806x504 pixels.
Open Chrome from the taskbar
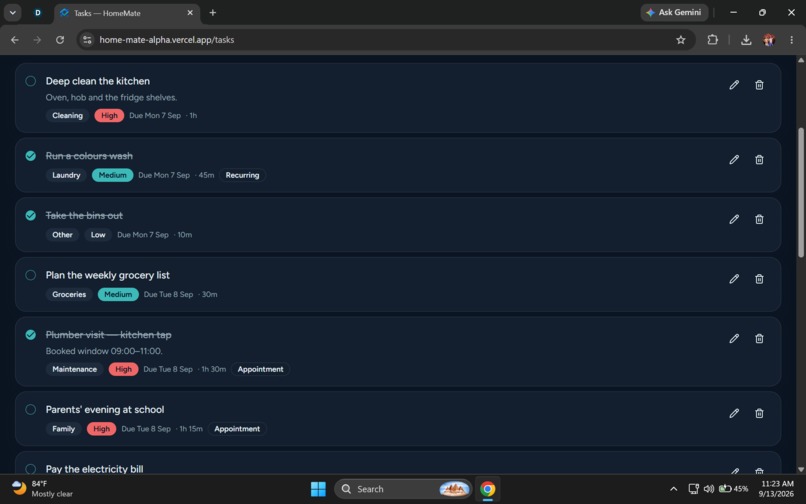pyautogui.click(x=487, y=489)
